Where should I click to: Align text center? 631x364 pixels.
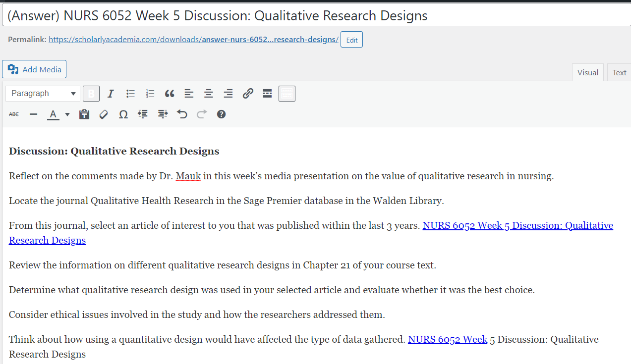pyautogui.click(x=209, y=94)
